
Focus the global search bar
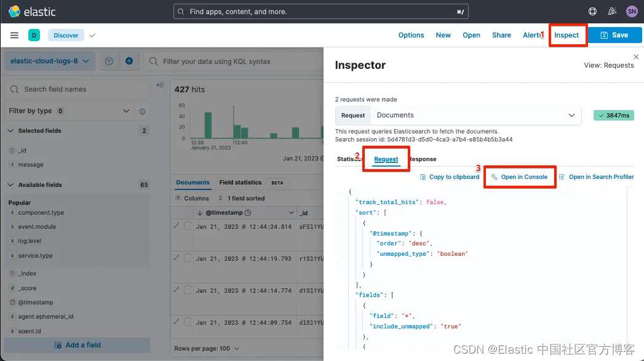(x=320, y=12)
